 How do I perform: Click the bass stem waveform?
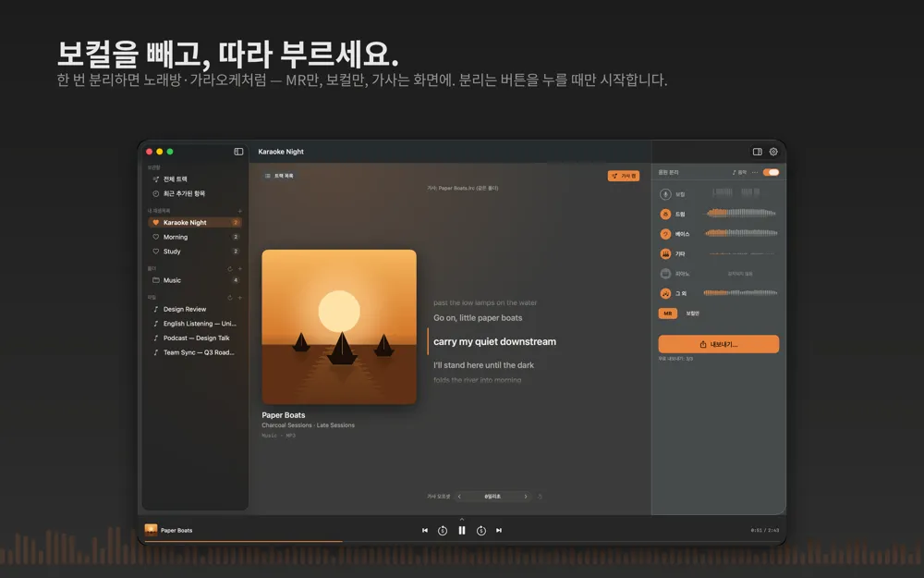tap(741, 233)
